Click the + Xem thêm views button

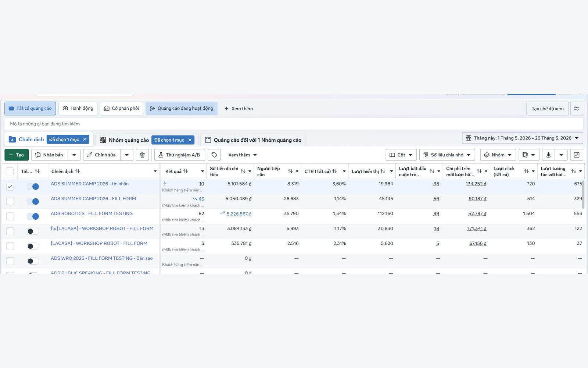coord(239,109)
